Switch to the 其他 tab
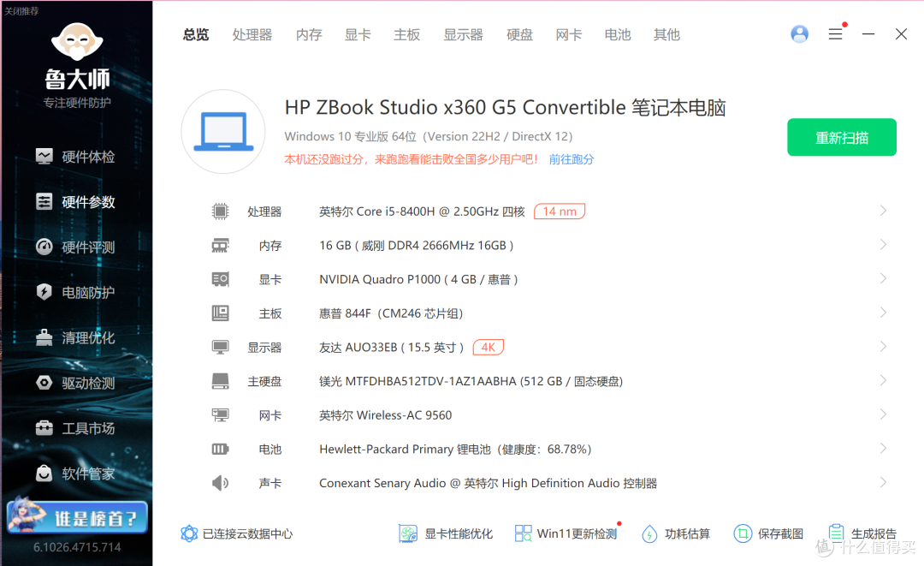Image resolution: width=924 pixels, height=566 pixels. (666, 35)
